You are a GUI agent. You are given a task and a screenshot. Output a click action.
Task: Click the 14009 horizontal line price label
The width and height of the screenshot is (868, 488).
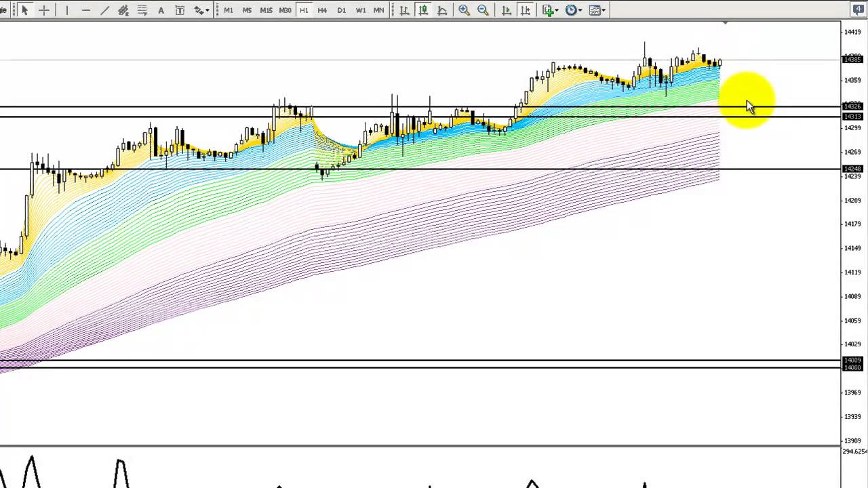tap(852, 361)
